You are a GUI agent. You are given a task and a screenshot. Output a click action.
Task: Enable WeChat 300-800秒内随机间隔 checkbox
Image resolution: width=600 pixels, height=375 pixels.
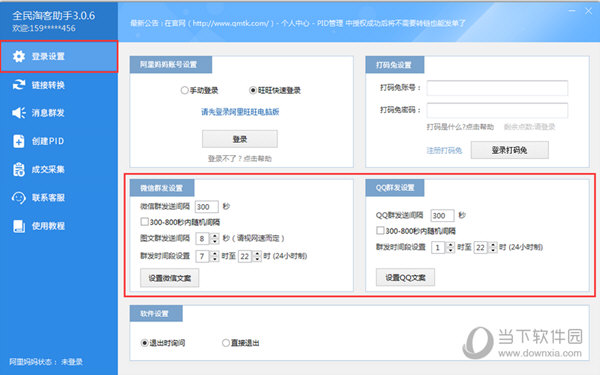pos(145,222)
